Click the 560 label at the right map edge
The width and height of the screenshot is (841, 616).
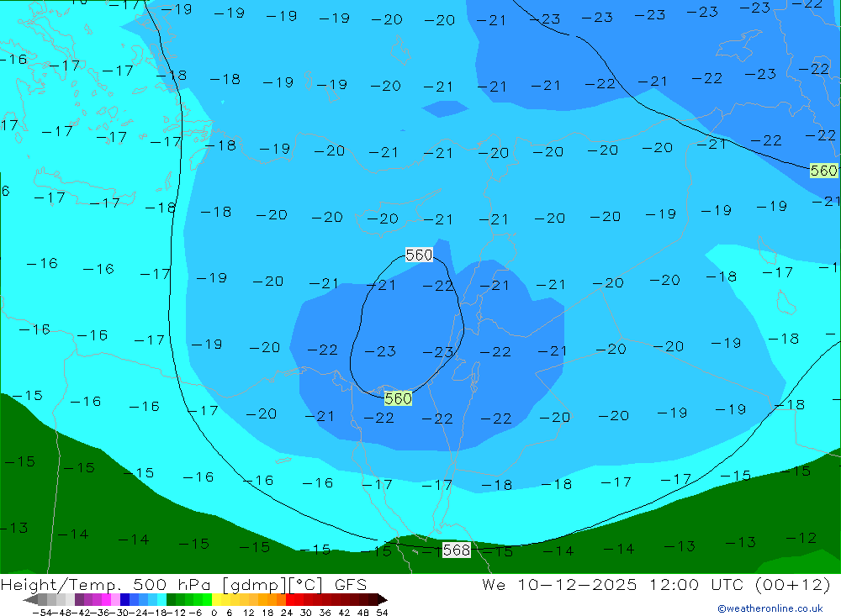824,171
